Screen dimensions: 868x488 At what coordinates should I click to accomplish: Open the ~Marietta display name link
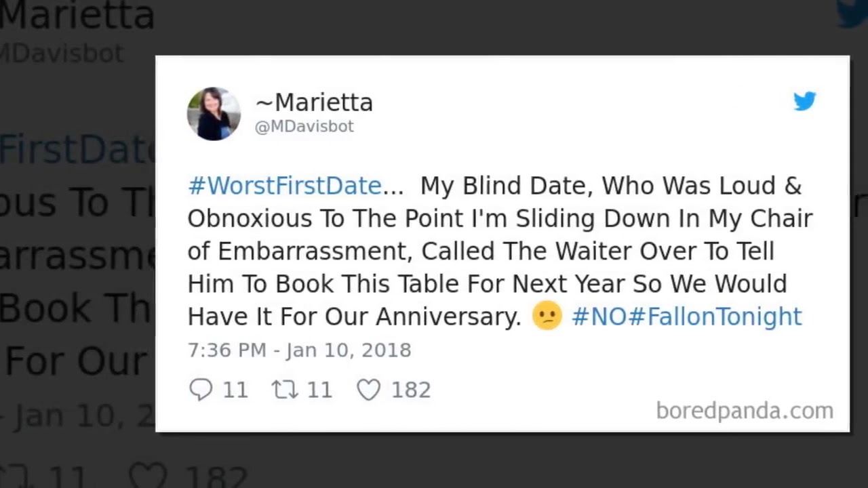pyautogui.click(x=314, y=102)
